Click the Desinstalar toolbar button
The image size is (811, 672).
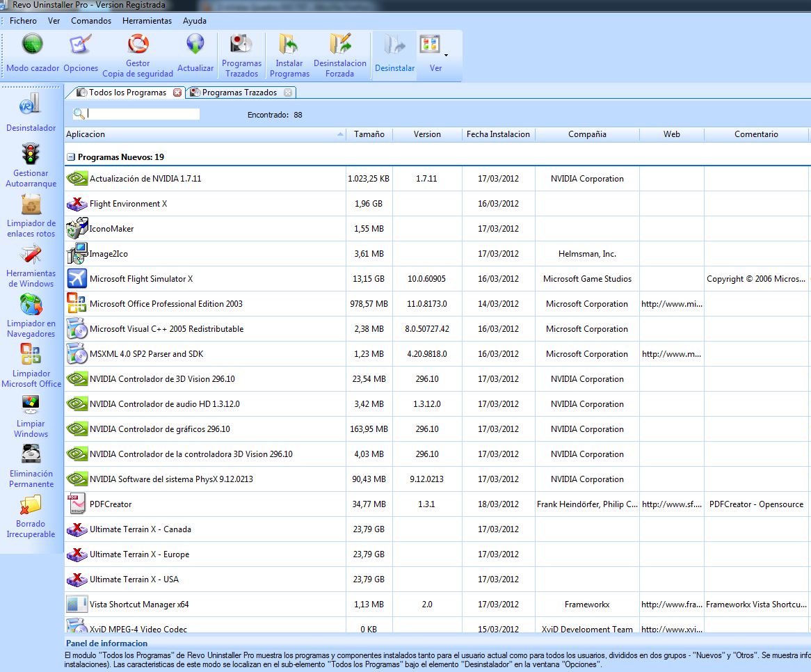click(x=394, y=54)
